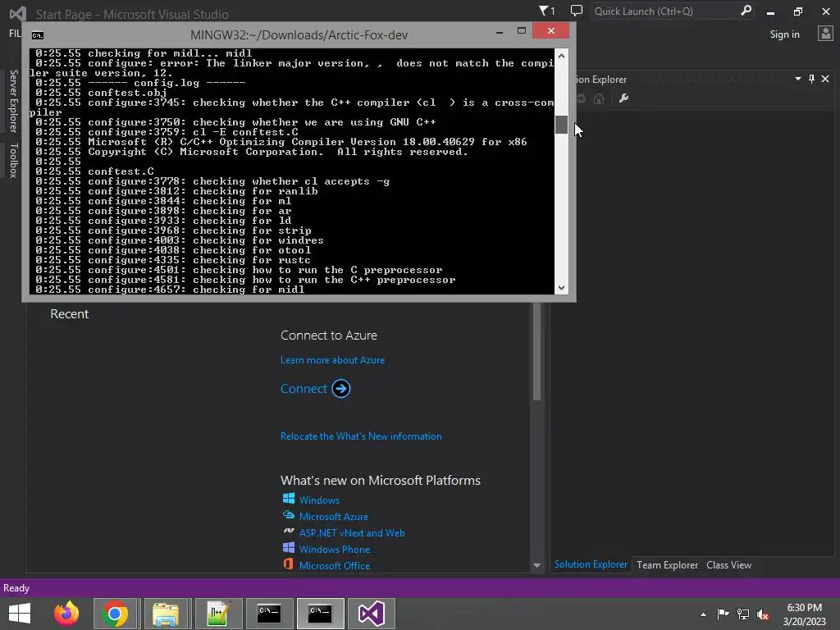
Task: Switch to the active MINGW32 console taskbar button
Action: pyautogui.click(x=320, y=614)
